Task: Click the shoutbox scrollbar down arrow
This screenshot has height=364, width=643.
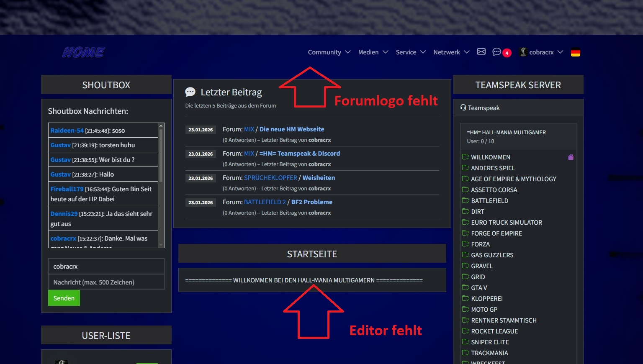Action: click(161, 245)
